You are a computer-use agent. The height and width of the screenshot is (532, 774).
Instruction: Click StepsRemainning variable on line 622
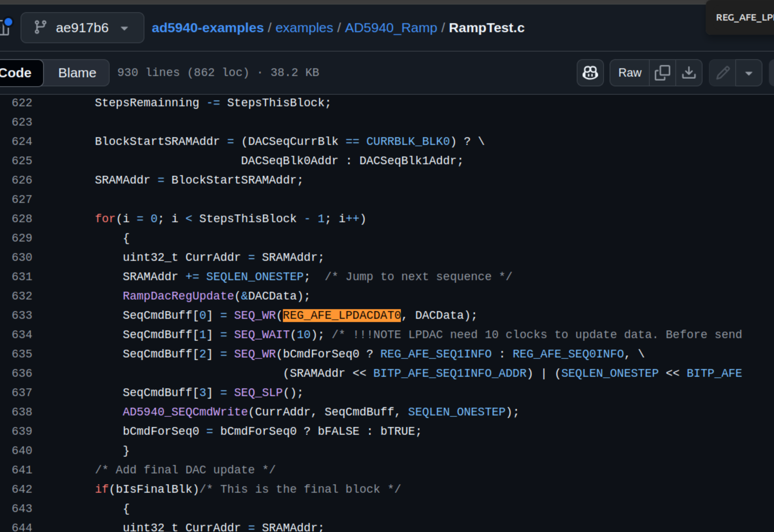pyautogui.click(x=147, y=103)
